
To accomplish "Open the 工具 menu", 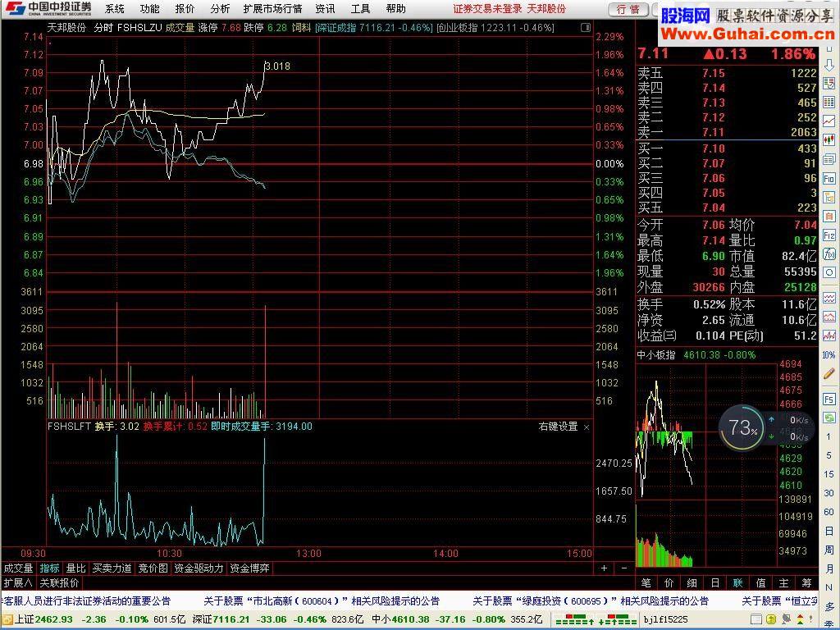I will (x=361, y=8).
